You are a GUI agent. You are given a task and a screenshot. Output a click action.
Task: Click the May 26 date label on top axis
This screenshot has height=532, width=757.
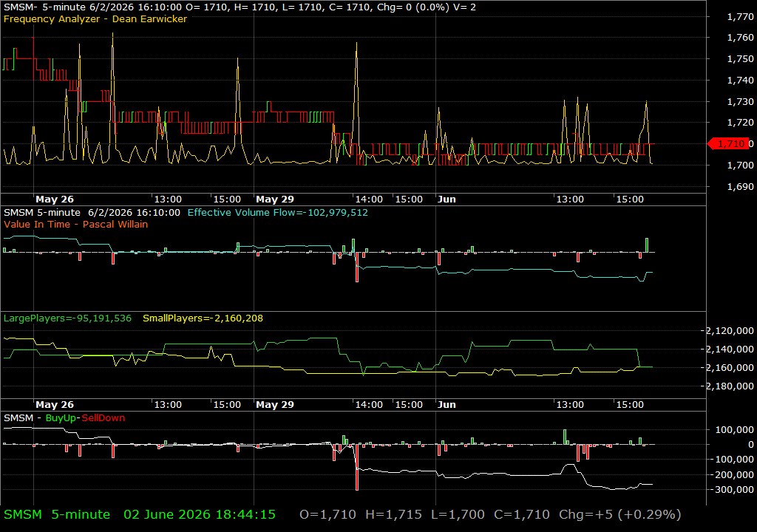coord(55,199)
